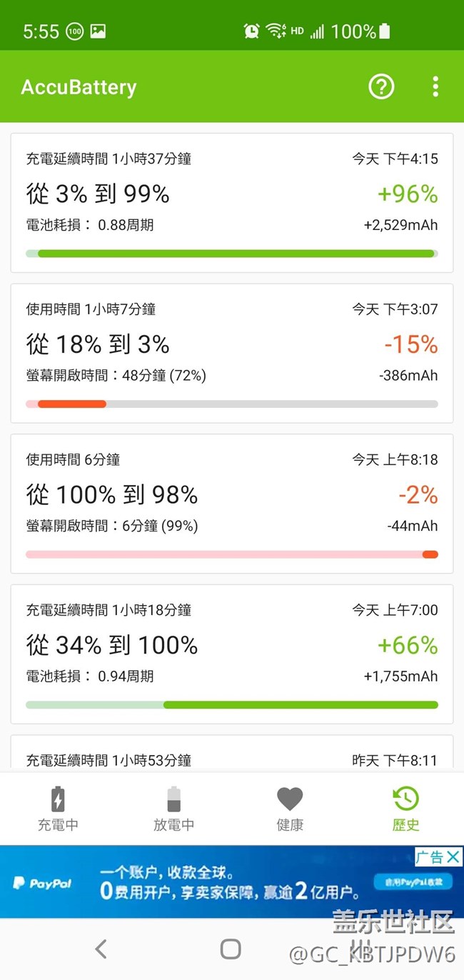The width and height of the screenshot is (464, 980).
Task: Open yesterday's 1小時53分鐘 charge session
Action: pos(232,759)
